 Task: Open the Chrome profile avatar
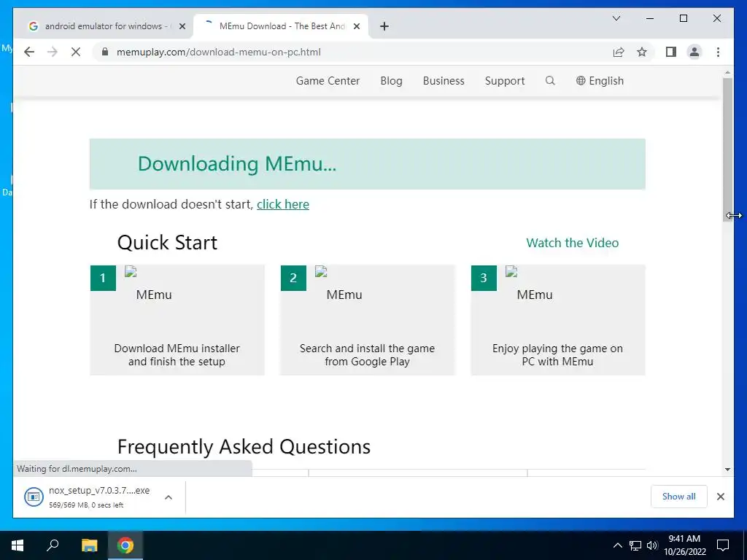[x=694, y=52]
